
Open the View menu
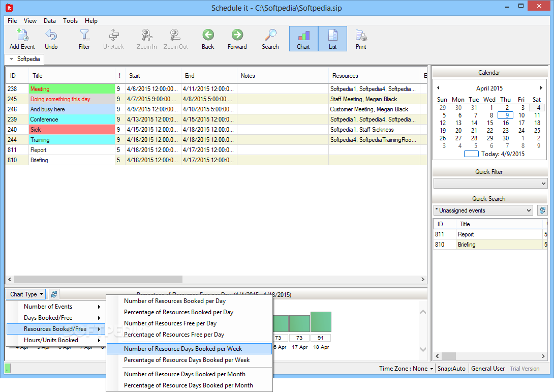pos(30,20)
